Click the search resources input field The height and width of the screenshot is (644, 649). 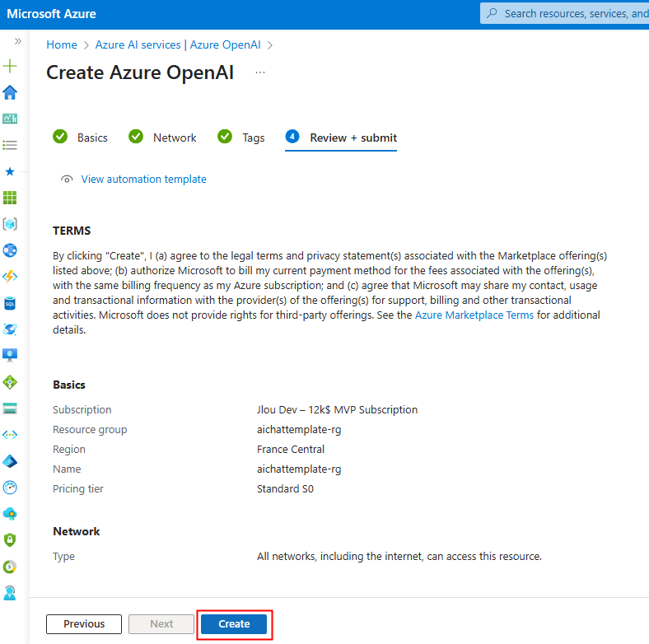coord(564,13)
